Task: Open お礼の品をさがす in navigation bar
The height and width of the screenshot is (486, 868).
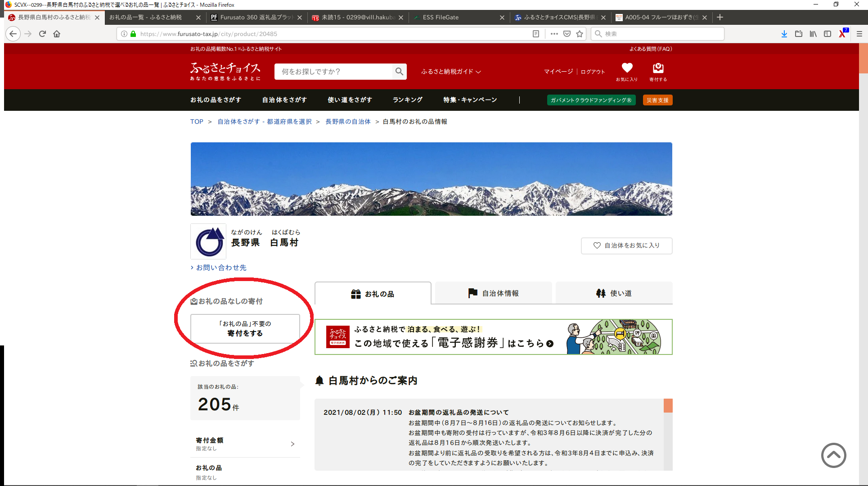Action: pyautogui.click(x=216, y=100)
